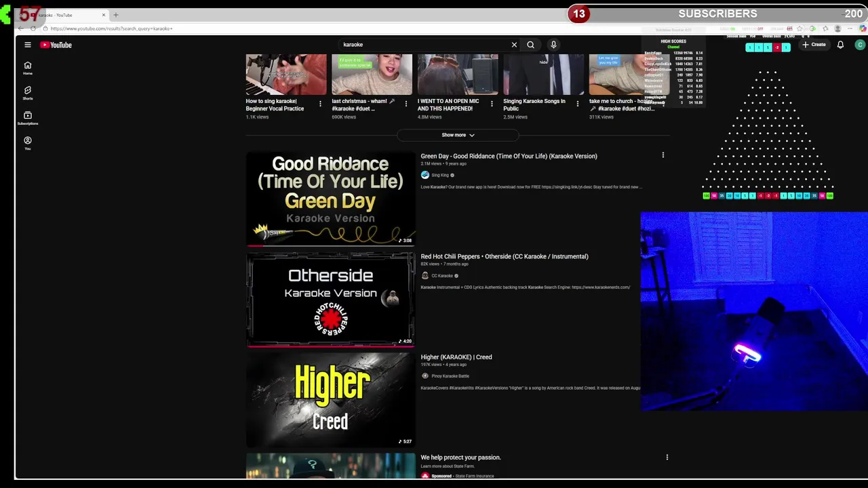Reload the browser page
868x488 pixels.
pos(33,28)
